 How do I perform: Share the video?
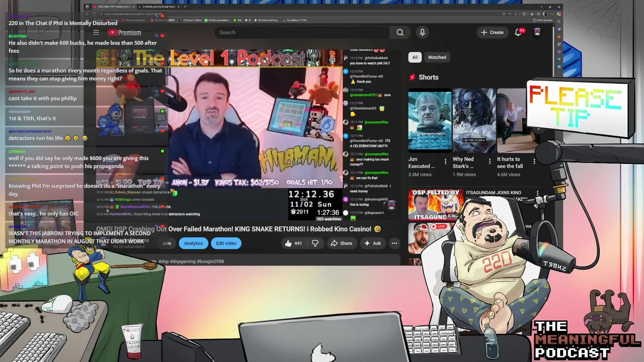[x=341, y=243]
